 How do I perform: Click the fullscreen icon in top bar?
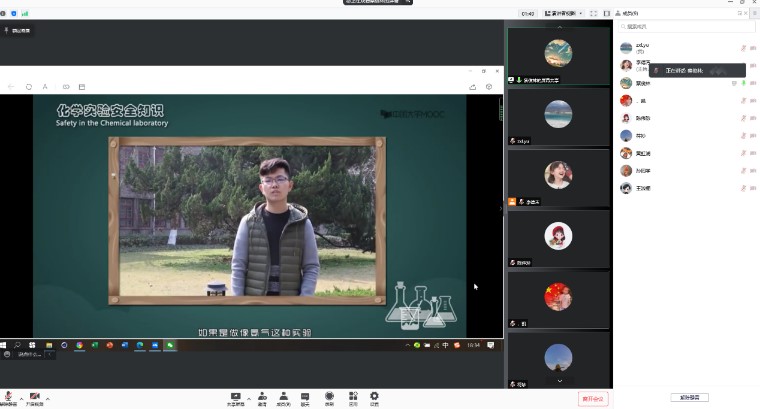pyautogui.click(x=593, y=14)
